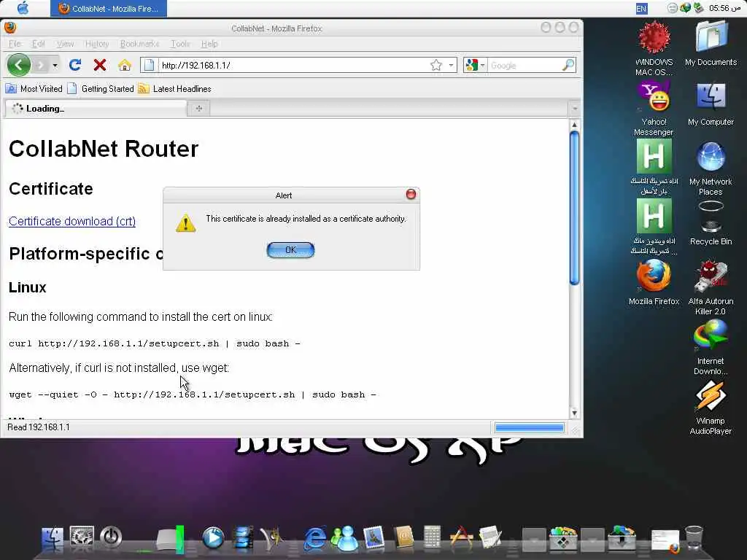The height and width of the screenshot is (560, 747).
Task: Open the address bar history dropdown
Action: [451, 65]
